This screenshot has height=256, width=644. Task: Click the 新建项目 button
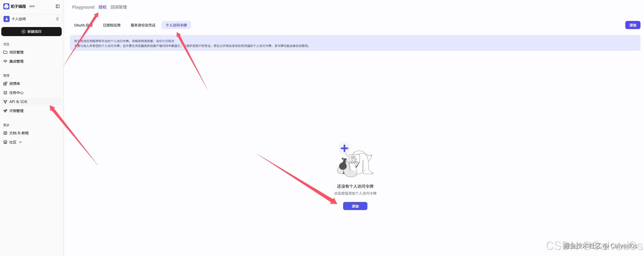click(32, 32)
